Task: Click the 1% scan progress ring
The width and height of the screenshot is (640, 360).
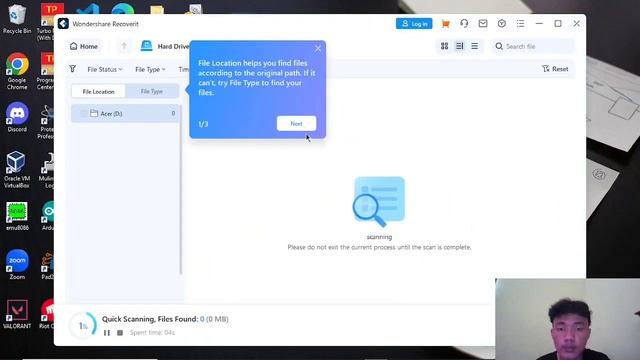Action: [83, 325]
